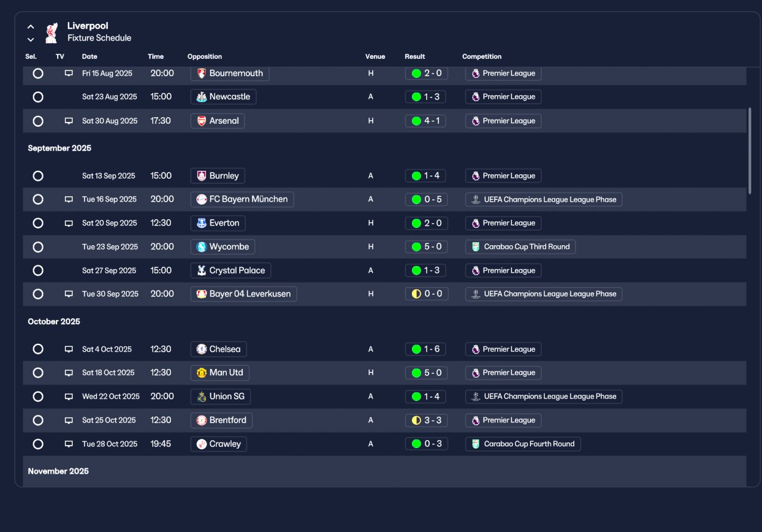
Task: Click the Everton club badge icon
Action: (x=202, y=223)
